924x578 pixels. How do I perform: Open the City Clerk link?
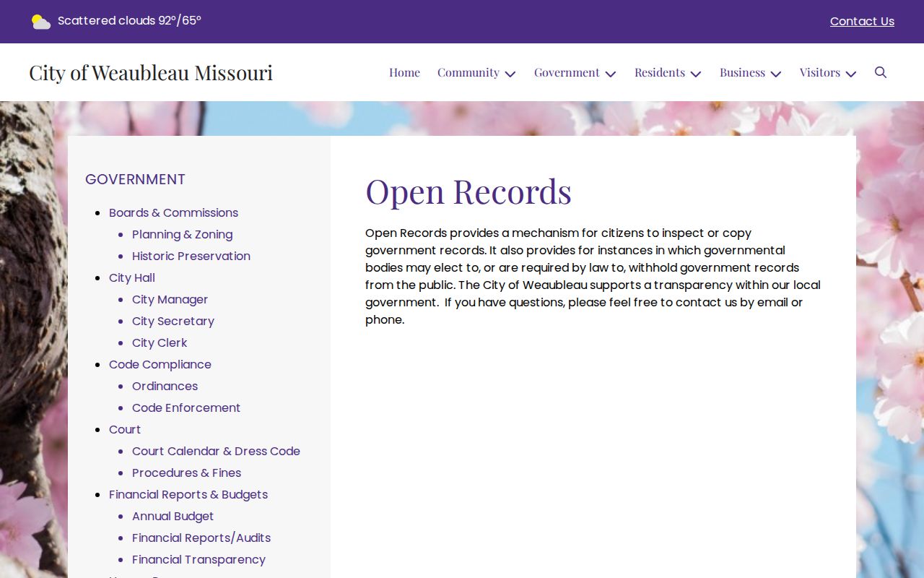160,342
